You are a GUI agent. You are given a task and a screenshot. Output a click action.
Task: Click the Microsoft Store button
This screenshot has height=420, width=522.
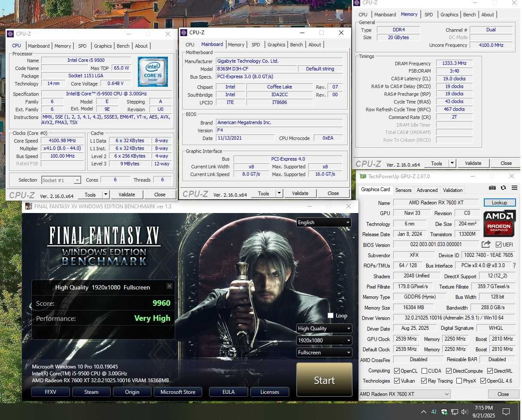[x=178, y=392]
